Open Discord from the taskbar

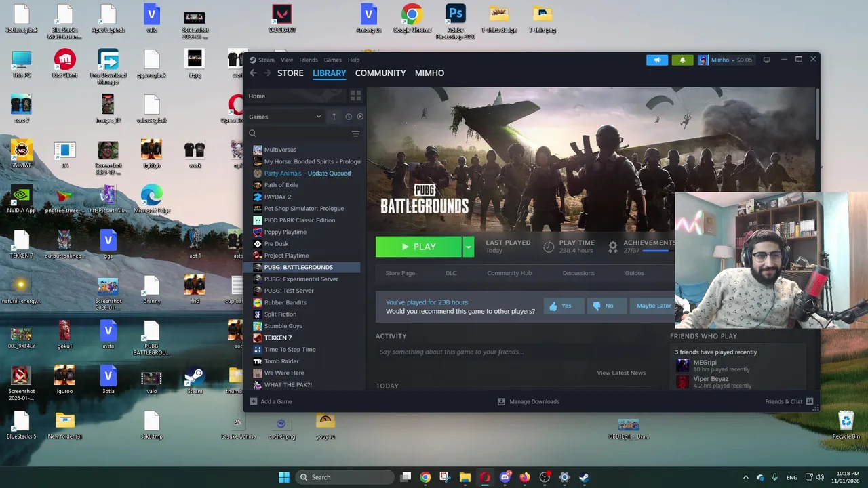pos(505,477)
